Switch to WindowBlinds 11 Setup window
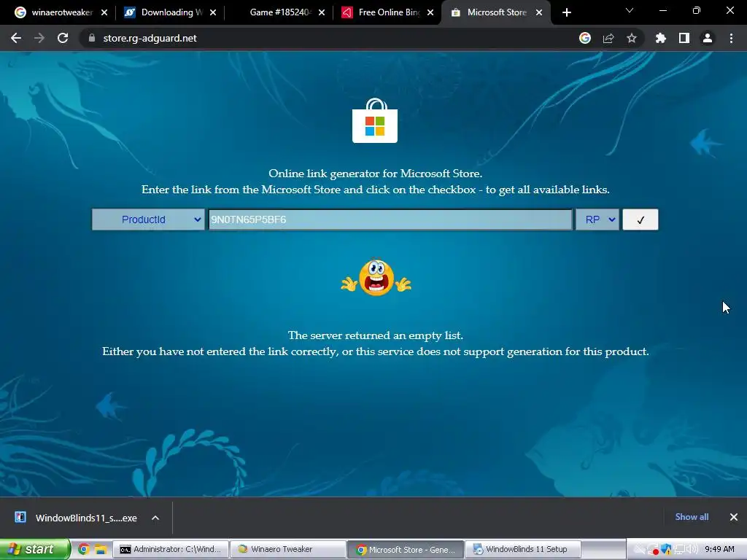Viewport: 747px width, 560px height. click(522, 549)
